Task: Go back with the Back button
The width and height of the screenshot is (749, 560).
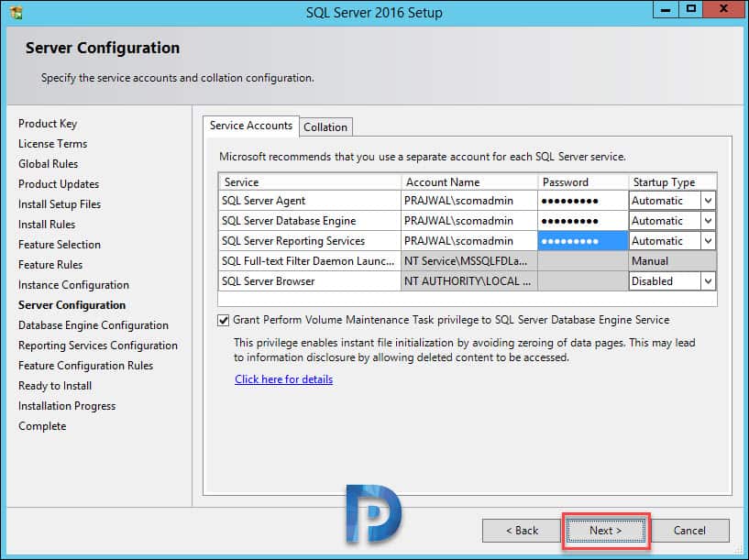Action: 522,531
